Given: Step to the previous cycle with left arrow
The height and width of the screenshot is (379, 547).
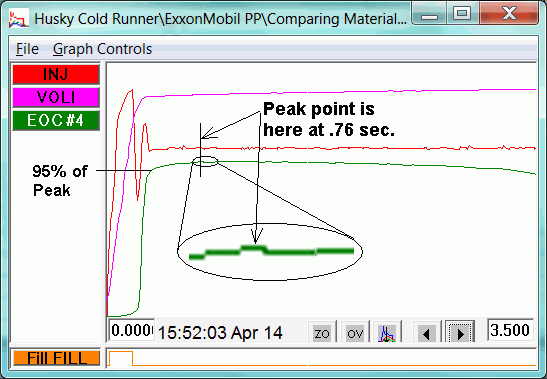Looking at the screenshot, I should tap(426, 333).
